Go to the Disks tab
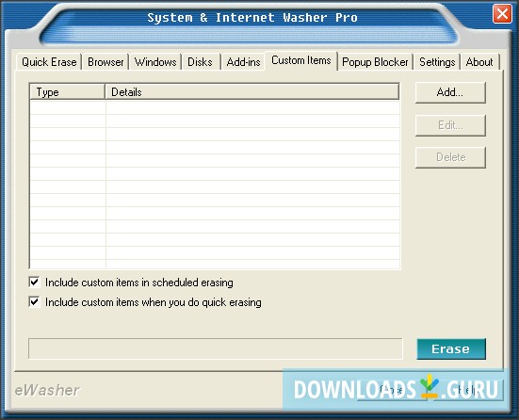The height and width of the screenshot is (420, 519). pyautogui.click(x=200, y=62)
